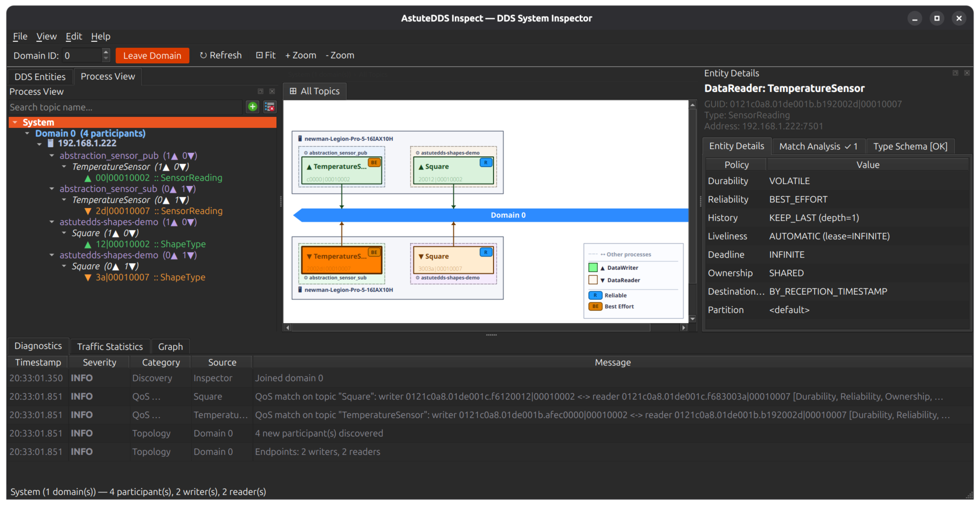The width and height of the screenshot is (980, 506).
Task: Click green DataWriter legend swatch
Action: point(593,267)
